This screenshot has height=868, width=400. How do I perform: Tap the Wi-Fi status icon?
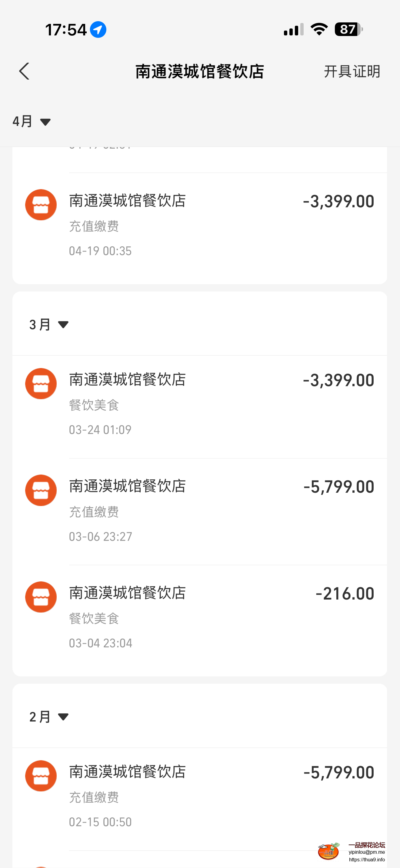point(319,29)
